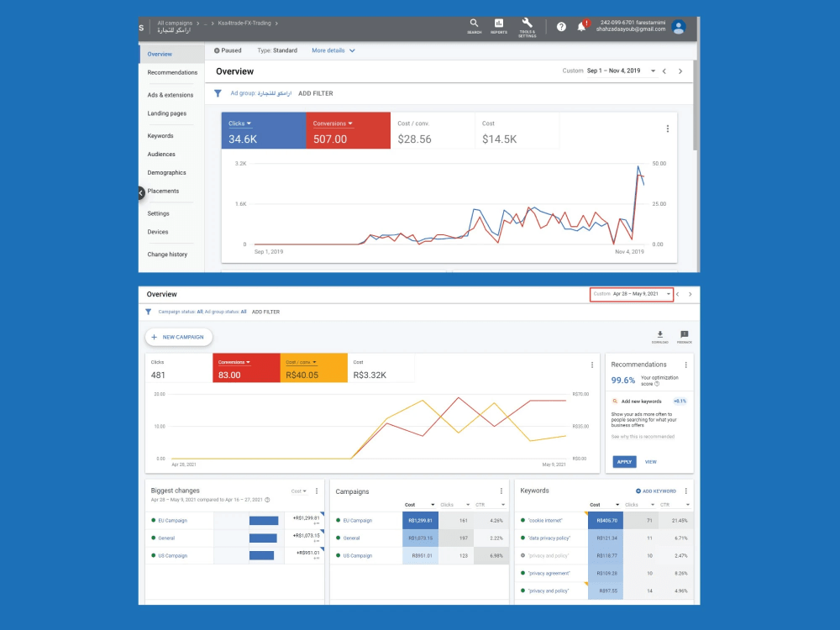The image size is (840, 630).
Task: Click the Download icon
Action: tap(660, 337)
